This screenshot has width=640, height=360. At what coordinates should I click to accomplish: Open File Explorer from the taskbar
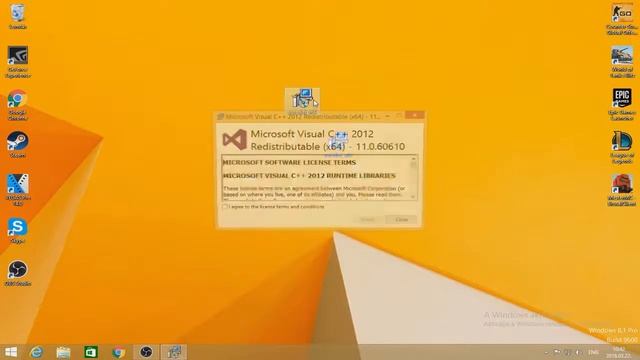63,352
